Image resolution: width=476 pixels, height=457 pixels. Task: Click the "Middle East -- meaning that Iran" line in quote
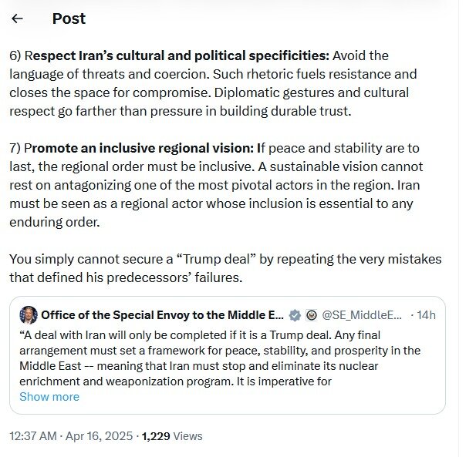point(177,365)
